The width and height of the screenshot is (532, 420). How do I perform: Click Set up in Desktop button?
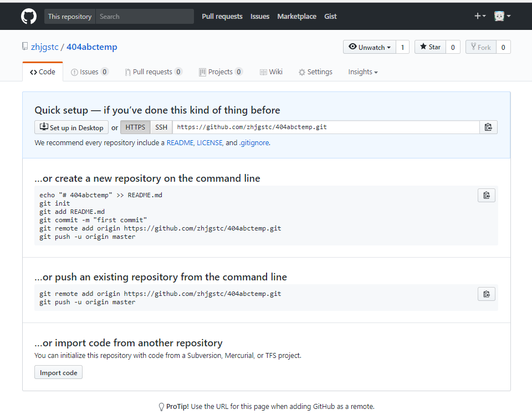pyautogui.click(x=71, y=127)
